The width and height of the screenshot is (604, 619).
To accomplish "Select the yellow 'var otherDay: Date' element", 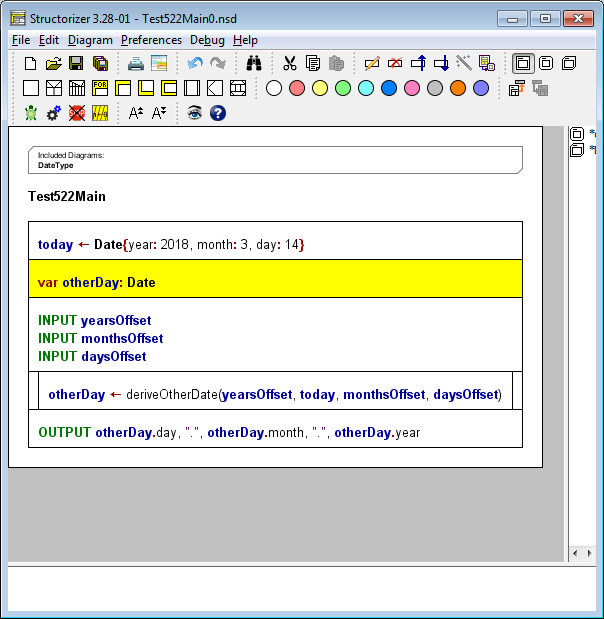I will pos(276,279).
